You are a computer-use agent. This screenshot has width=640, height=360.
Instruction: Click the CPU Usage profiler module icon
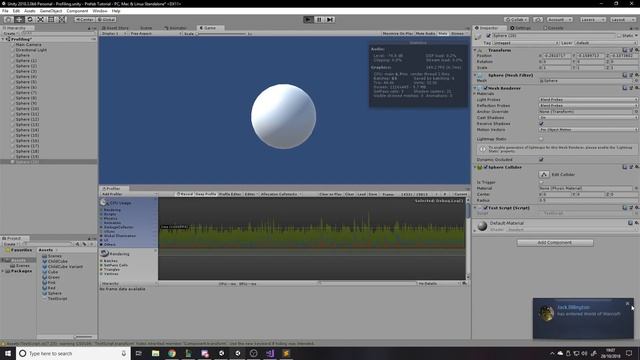click(x=104, y=202)
